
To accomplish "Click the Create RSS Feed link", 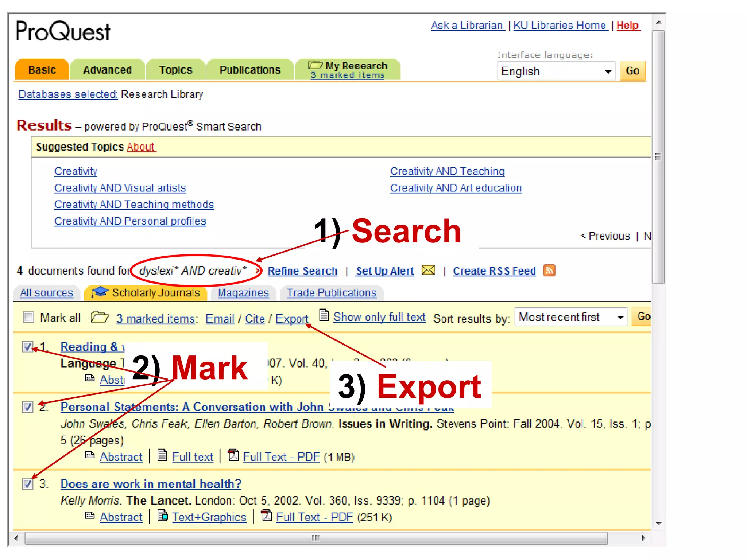I will (494, 271).
